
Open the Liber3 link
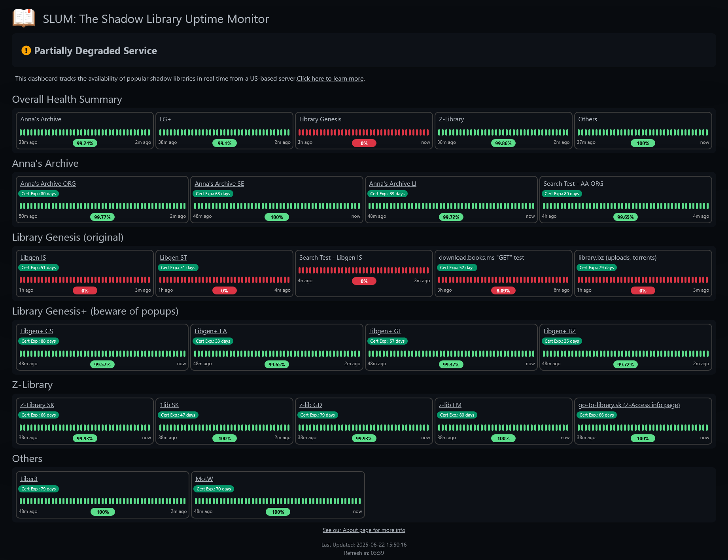[29, 479]
